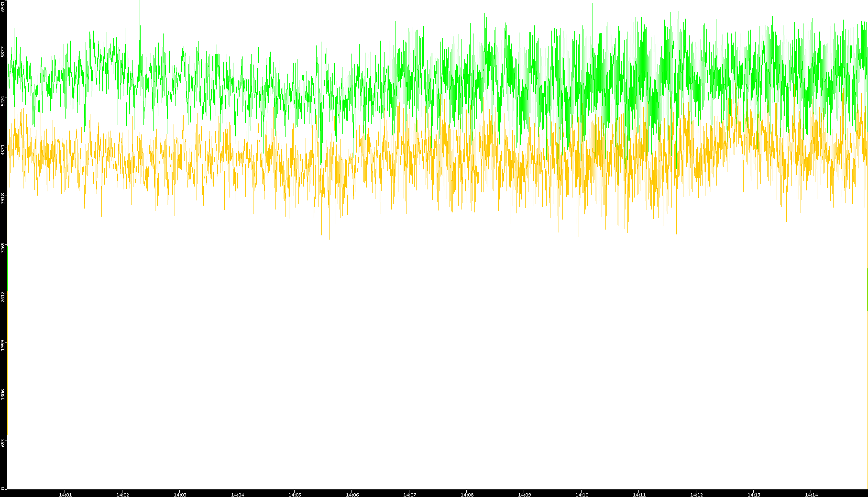
Task: Select the 14:03 time label
Action: pyautogui.click(x=180, y=495)
